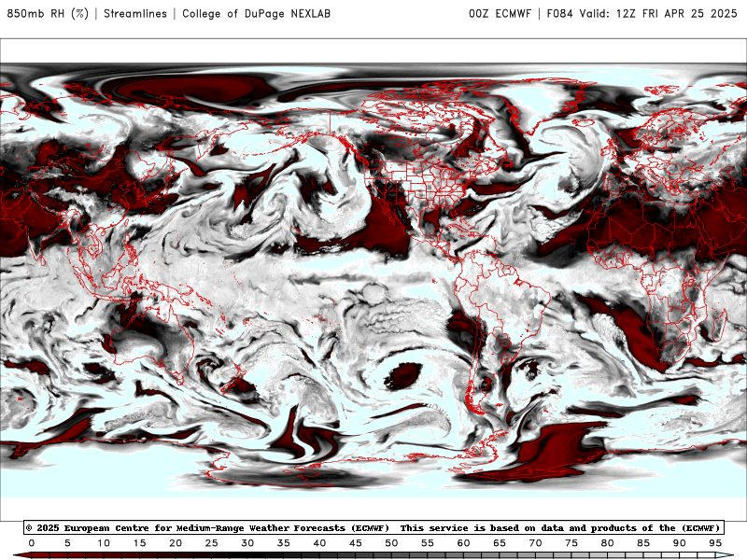Image resolution: width=747 pixels, height=560 pixels.
Task: Click the "35" label on the RH colorbar
Action: (284, 543)
